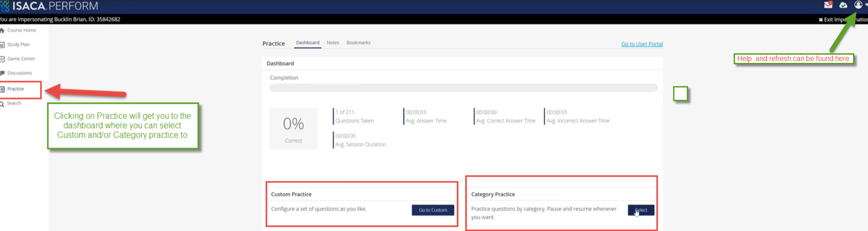
Task: Click the 0% Correct score tile
Action: coord(294,128)
